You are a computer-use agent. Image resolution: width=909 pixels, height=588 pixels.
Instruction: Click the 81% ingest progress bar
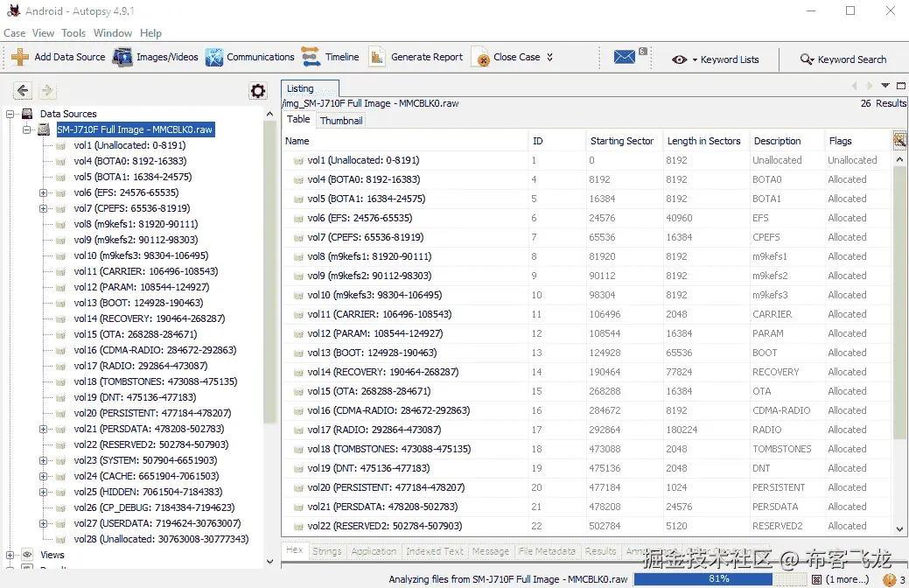[719, 578]
